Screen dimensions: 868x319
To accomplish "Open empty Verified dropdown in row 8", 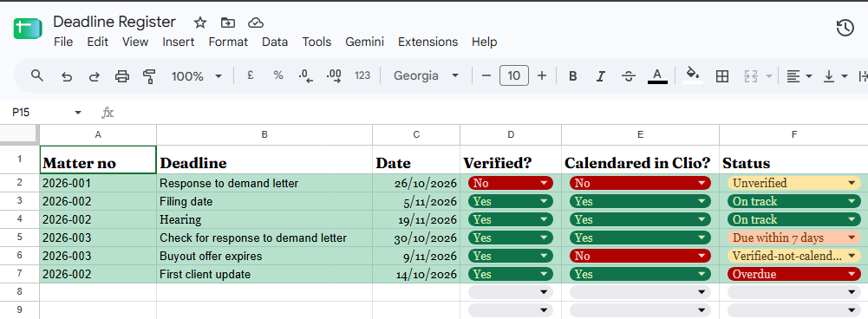I will tap(511, 292).
